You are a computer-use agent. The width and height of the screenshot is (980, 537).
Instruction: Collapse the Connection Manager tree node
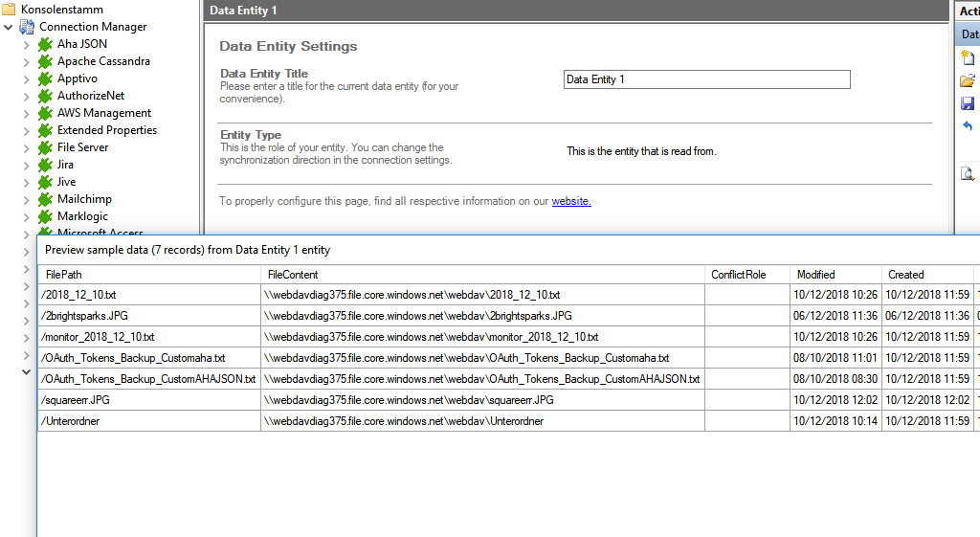click(x=9, y=27)
